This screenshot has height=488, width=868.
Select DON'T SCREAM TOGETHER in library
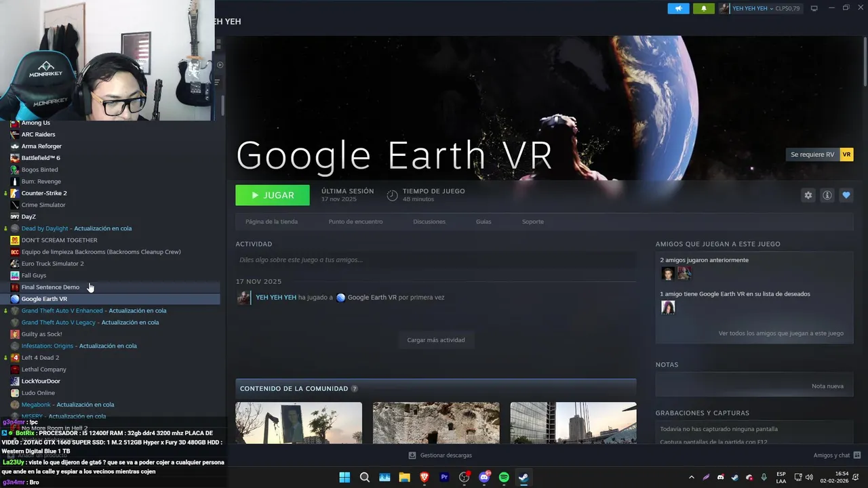coord(59,240)
